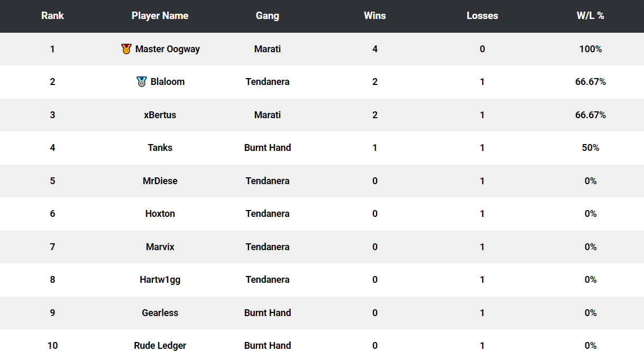Select the Marati gang in xBertus row
The width and height of the screenshot is (644, 362).
(x=267, y=115)
